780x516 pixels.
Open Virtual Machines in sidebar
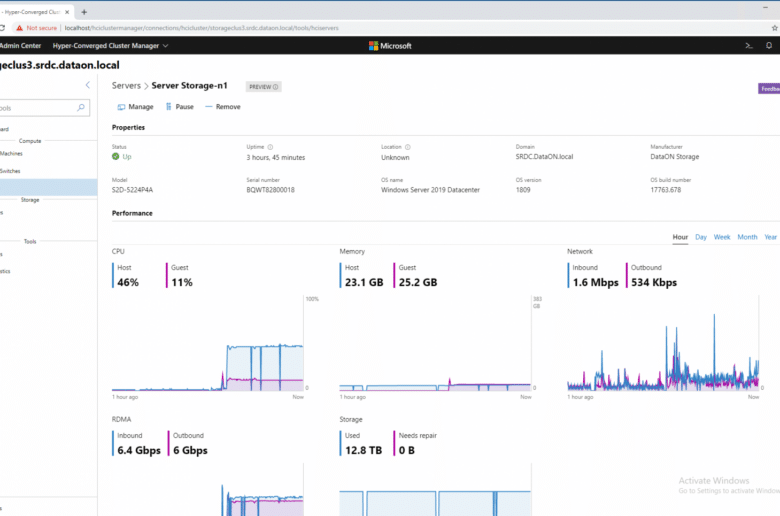click(x=11, y=153)
